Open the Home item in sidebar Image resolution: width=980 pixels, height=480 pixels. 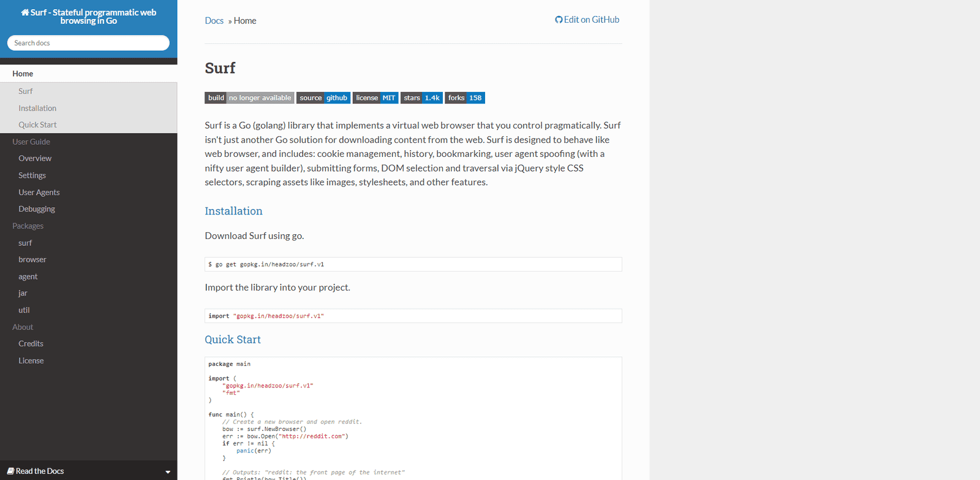coord(89,74)
